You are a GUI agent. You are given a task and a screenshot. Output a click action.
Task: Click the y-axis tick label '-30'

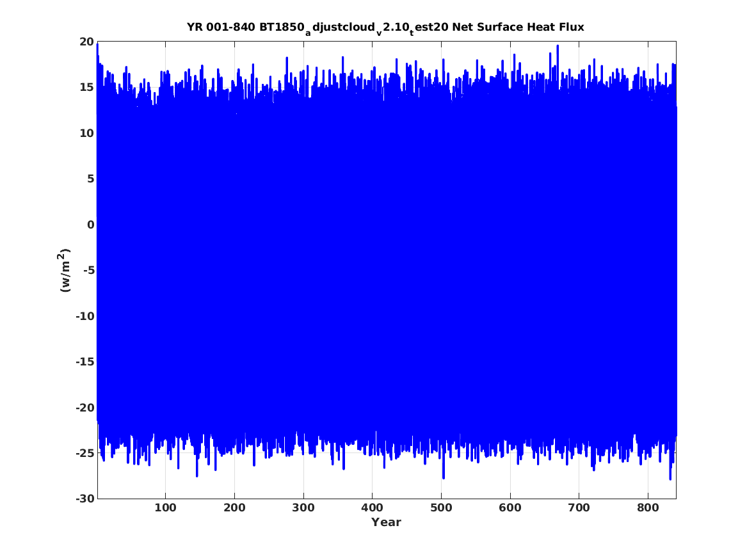(85, 499)
